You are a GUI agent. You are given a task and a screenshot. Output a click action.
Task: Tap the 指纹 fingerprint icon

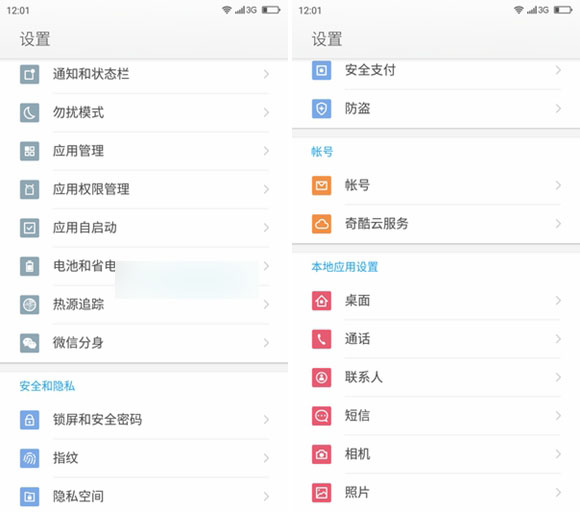[30, 458]
